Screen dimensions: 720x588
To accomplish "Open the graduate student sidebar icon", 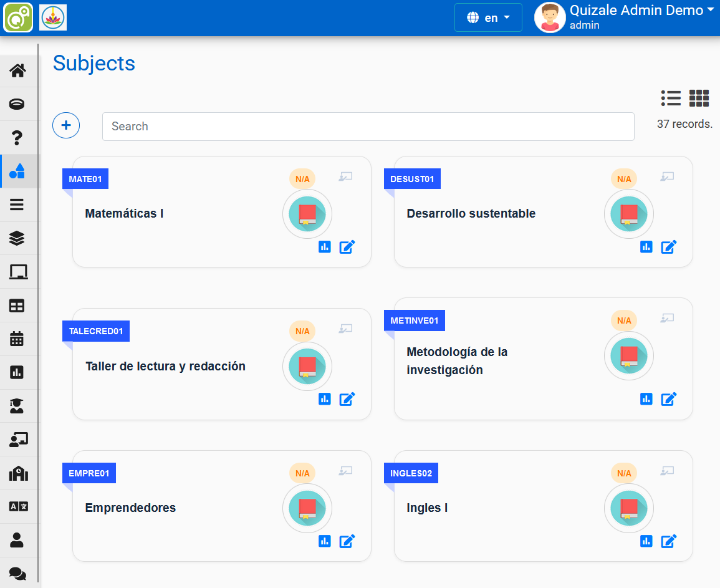I will tap(17, 407).
